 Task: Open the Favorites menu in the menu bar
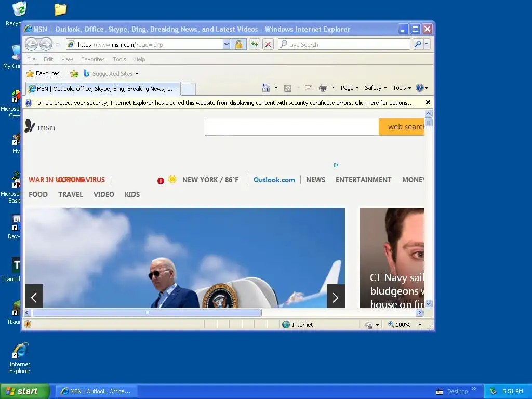click(x=92, y=59)
